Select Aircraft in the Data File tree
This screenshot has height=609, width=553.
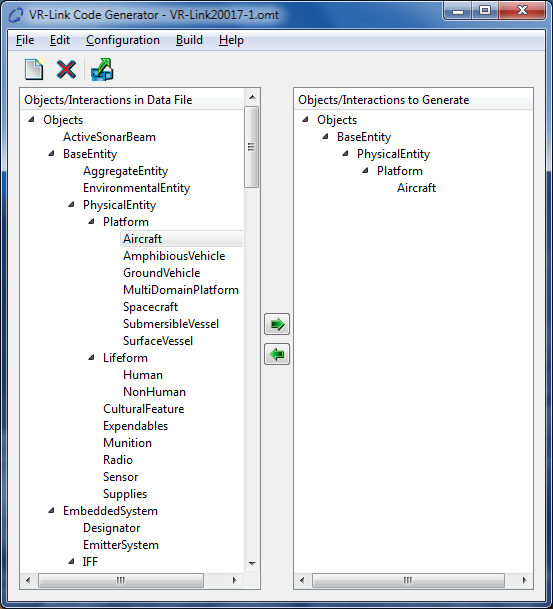pyautogui.click(x=142, y=239)
